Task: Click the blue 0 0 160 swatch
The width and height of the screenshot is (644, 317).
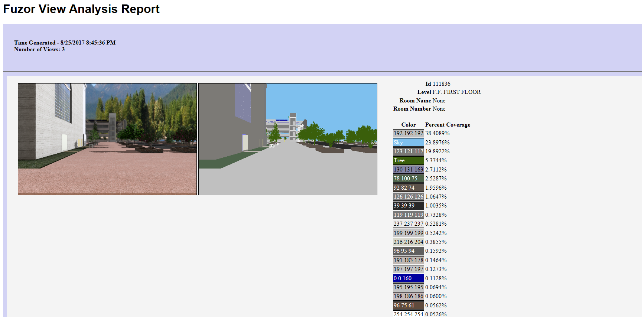Action: point(409,278)
